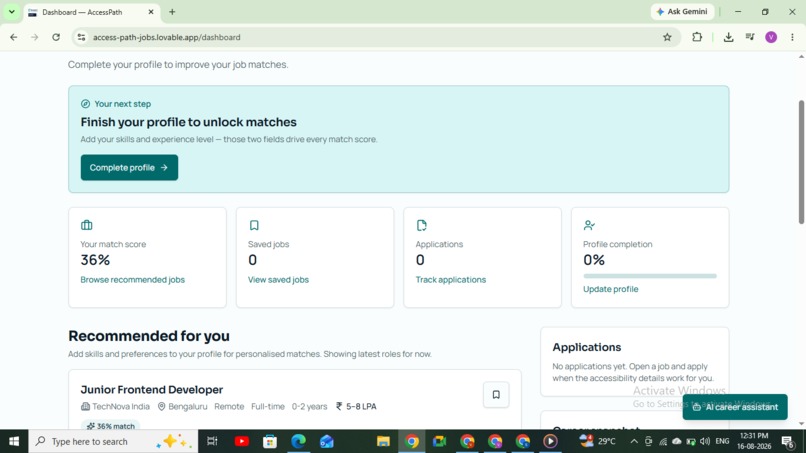Viewport: 806px width, 453px height.
Task: Click the taskbar search box
Action: click(113, 441)
